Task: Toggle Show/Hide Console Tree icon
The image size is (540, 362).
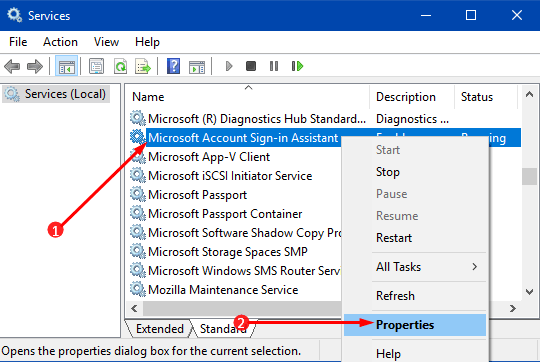Action: click(x=66, y=66)
